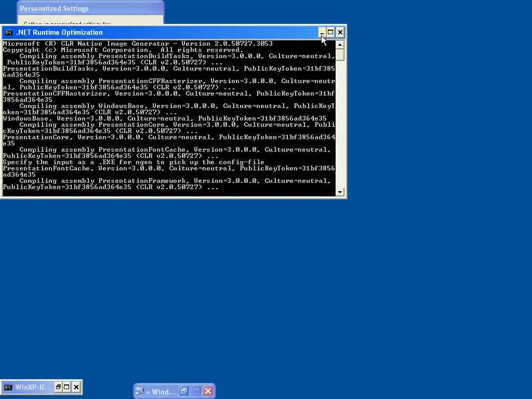Click the minimized WinXP-IE console icon

(x=8, y=387)
